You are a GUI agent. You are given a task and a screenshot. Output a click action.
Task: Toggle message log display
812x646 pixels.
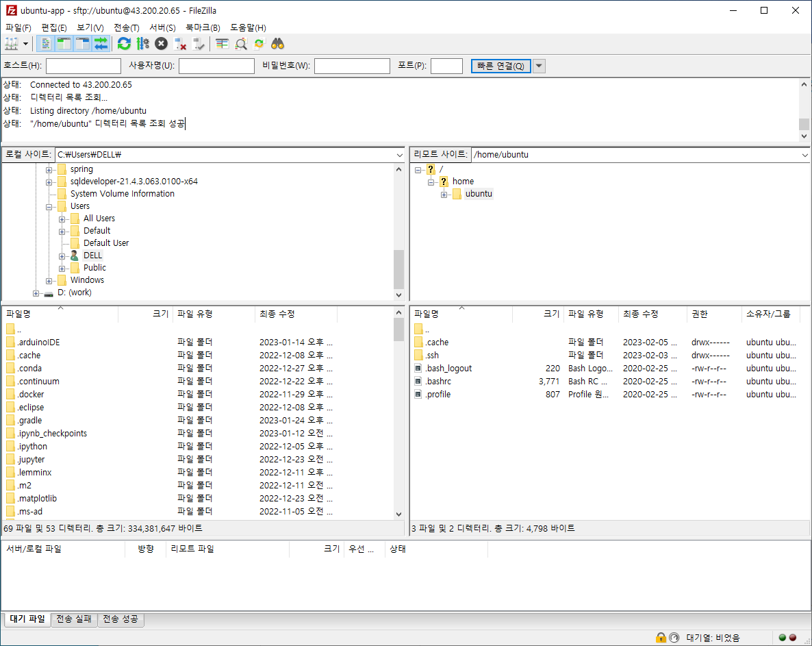[46, 44]
